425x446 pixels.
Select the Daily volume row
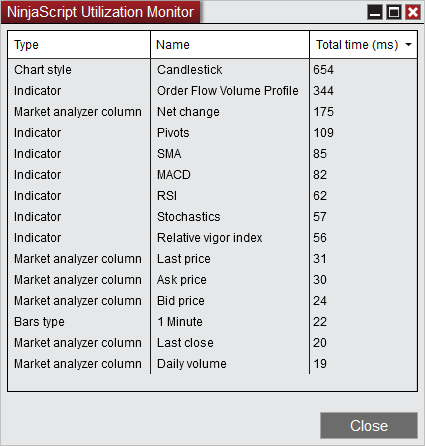coord(212,364)
